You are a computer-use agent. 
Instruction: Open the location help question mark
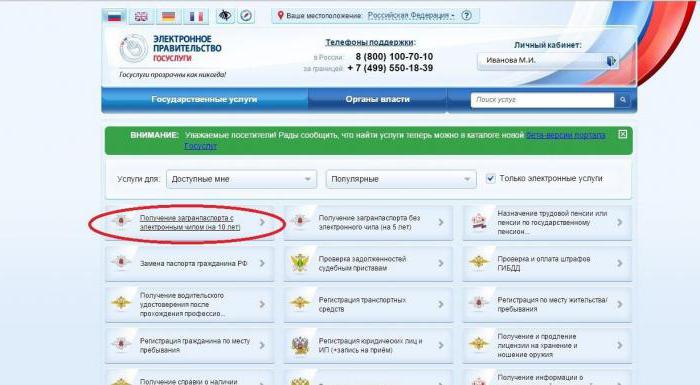tap(467, 16)
